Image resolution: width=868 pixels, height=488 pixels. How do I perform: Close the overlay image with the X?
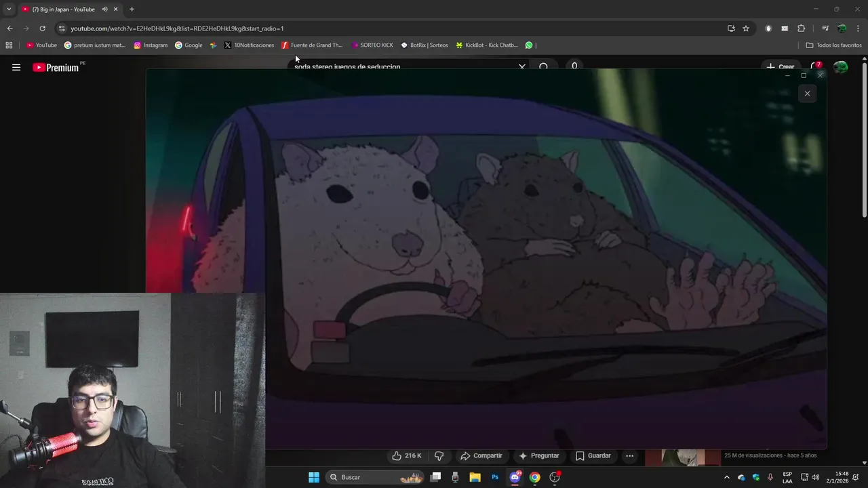click(x=807, y=94)
